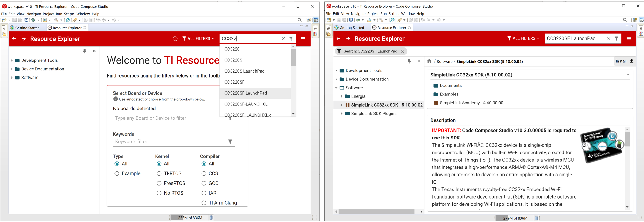Screen dimensions: 644x222
Task: Open ALL FILTERS dropdown in left window
Action: point(198,39)
